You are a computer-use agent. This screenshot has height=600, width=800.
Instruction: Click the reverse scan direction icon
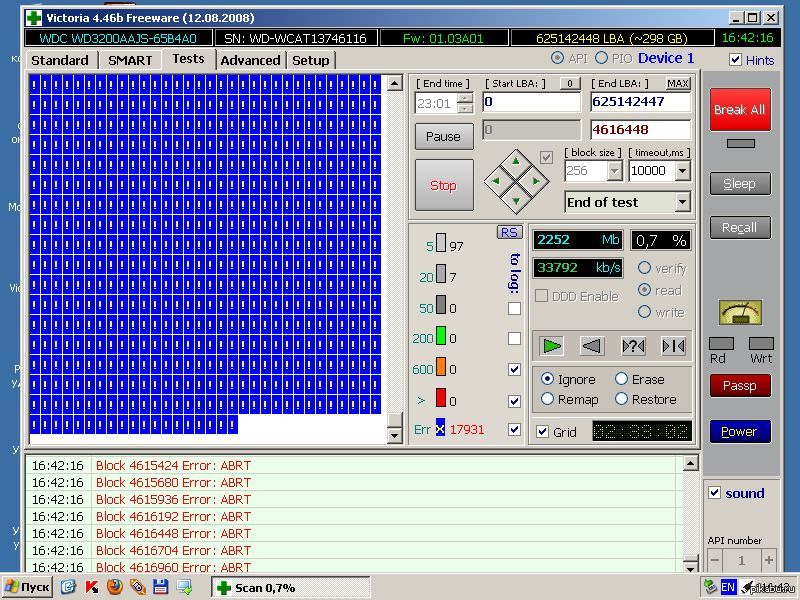(592, 346)
